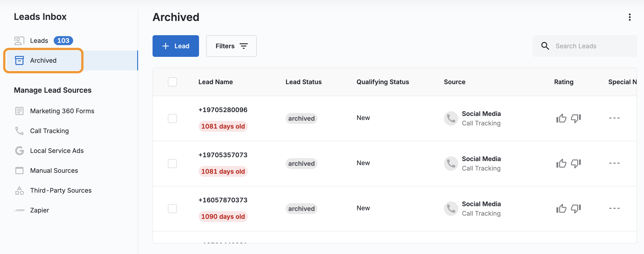Check the select-all leads checkbox
This screenshot has width=644, height=254.
click(172, 82)
